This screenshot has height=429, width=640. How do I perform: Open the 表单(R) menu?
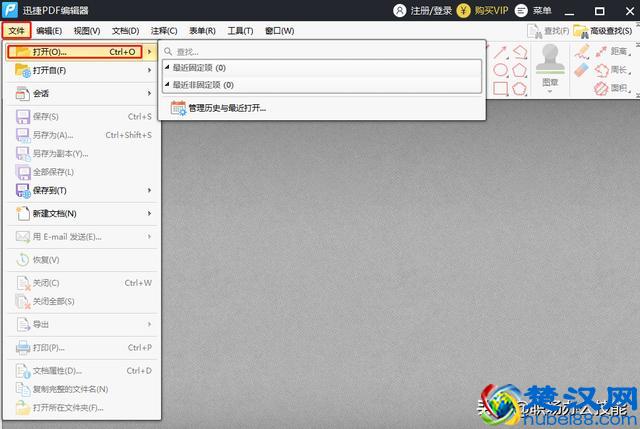[202, 31]
